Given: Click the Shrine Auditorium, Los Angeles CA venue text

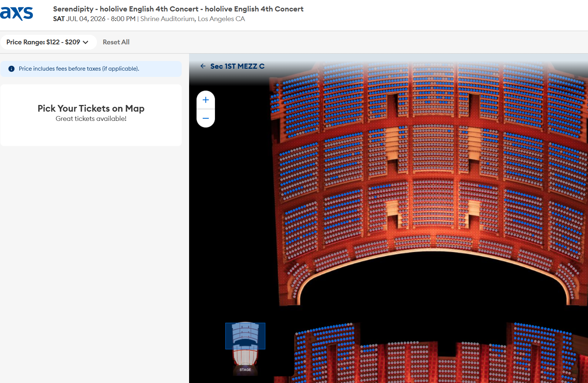Looking at the screenshot, I should pyautogui.click(x=192, y=19).
